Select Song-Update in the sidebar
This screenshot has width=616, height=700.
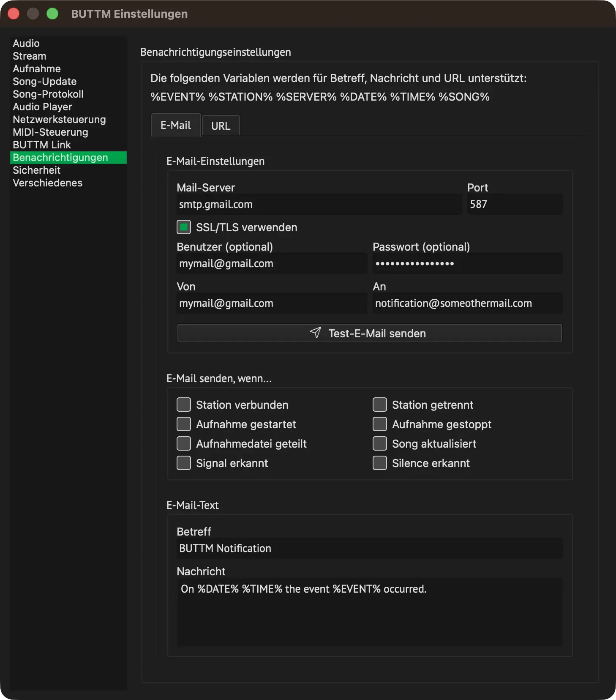(x=68, y=81)
